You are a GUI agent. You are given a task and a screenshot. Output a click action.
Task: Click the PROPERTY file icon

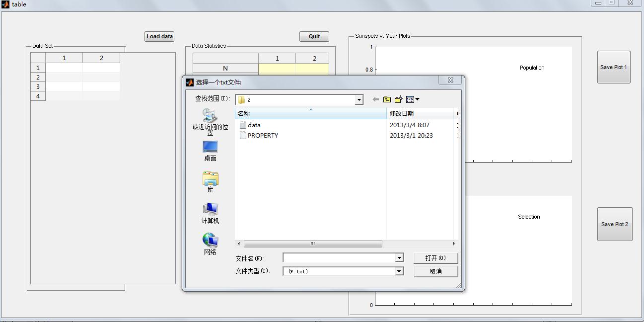243,135
